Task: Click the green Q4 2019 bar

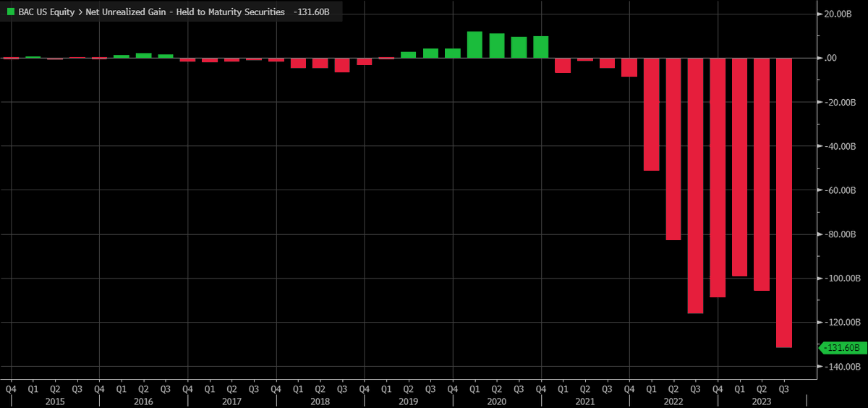Action: point(453,54)
